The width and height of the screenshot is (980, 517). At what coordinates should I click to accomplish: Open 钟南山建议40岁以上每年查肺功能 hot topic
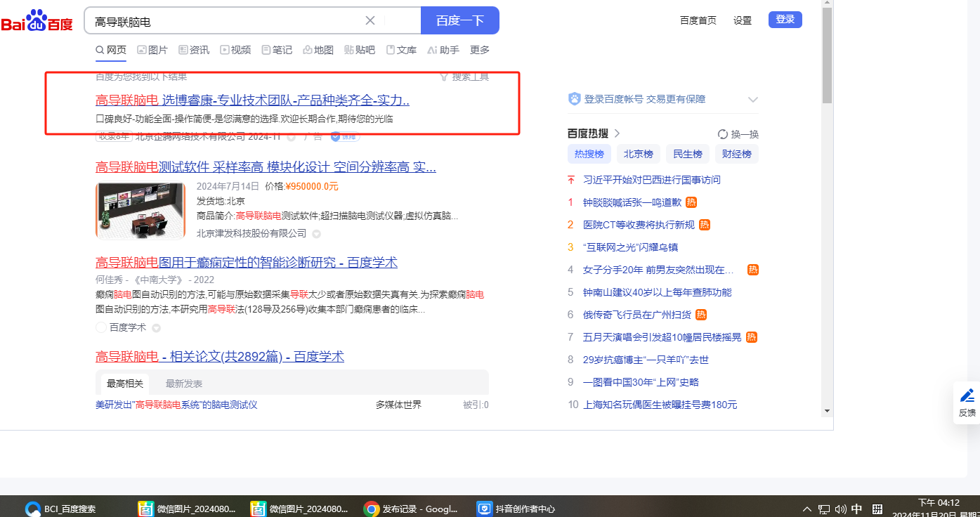657,292
